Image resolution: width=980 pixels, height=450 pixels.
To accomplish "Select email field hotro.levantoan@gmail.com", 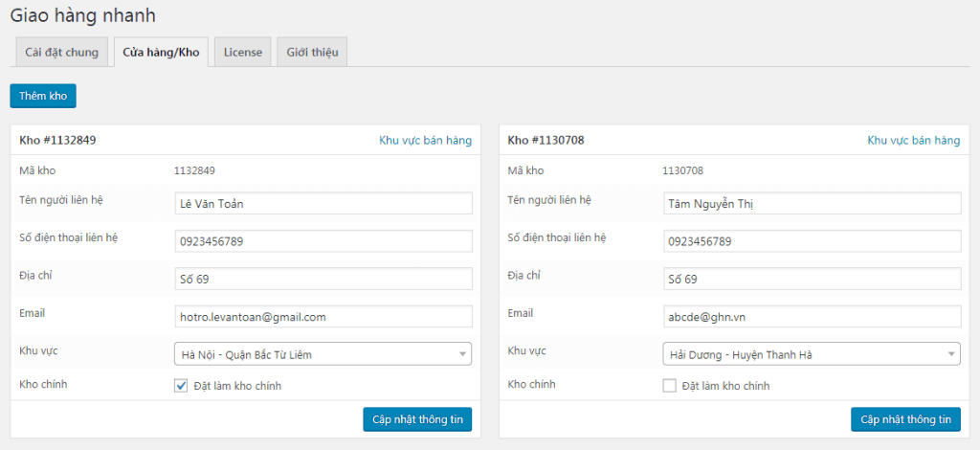I will [323, 317].
